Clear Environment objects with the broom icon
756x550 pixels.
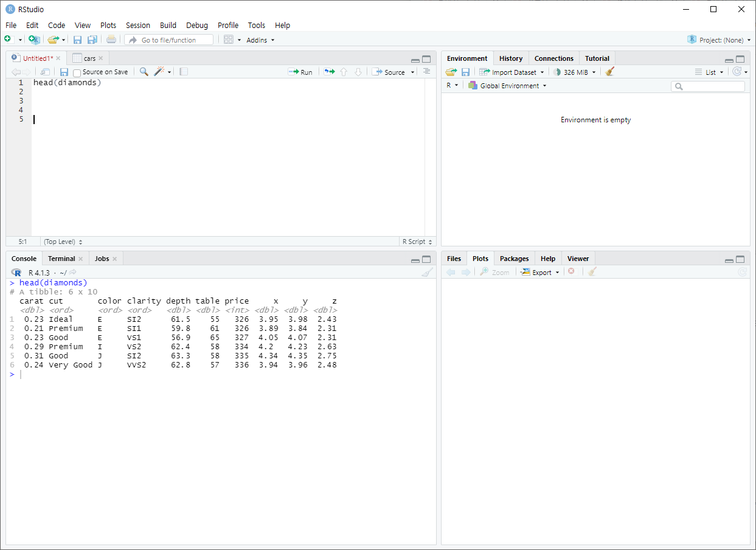coord(610,72)
